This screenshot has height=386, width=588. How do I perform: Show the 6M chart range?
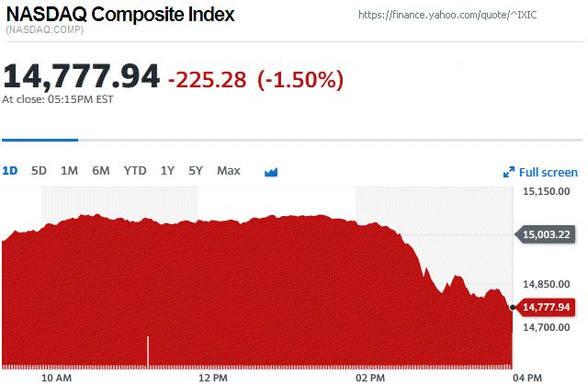point(100,171)
